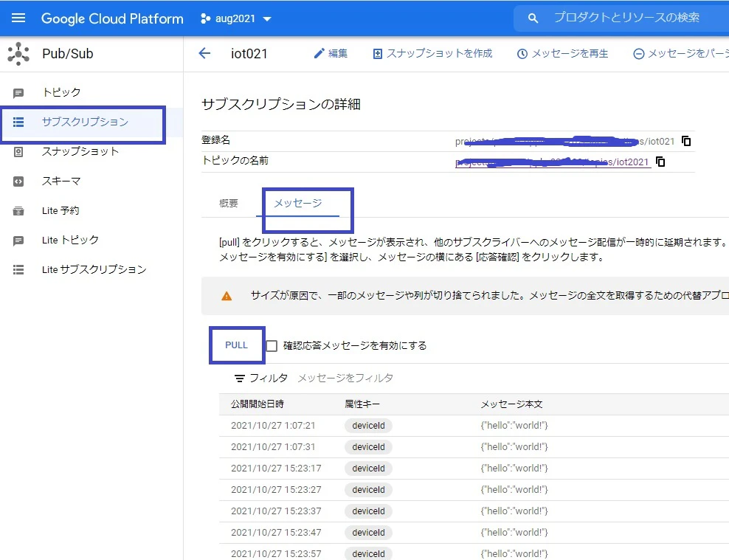
Task: Click deviceId chip in the 15:23:27 row
Action: pyautogui.click(x=368, y=490)
